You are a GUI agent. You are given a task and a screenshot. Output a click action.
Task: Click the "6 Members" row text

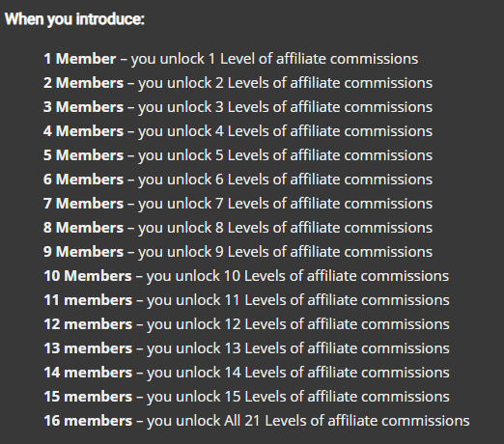click(x=238, y=180)
